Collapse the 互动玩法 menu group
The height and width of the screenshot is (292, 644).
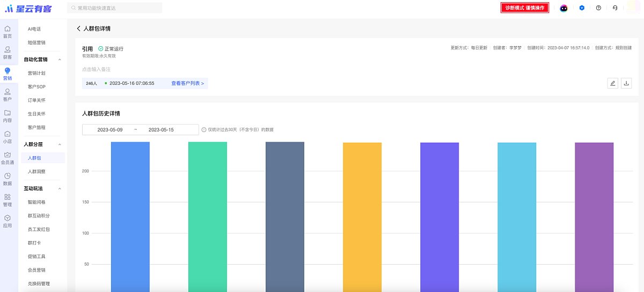60,189
